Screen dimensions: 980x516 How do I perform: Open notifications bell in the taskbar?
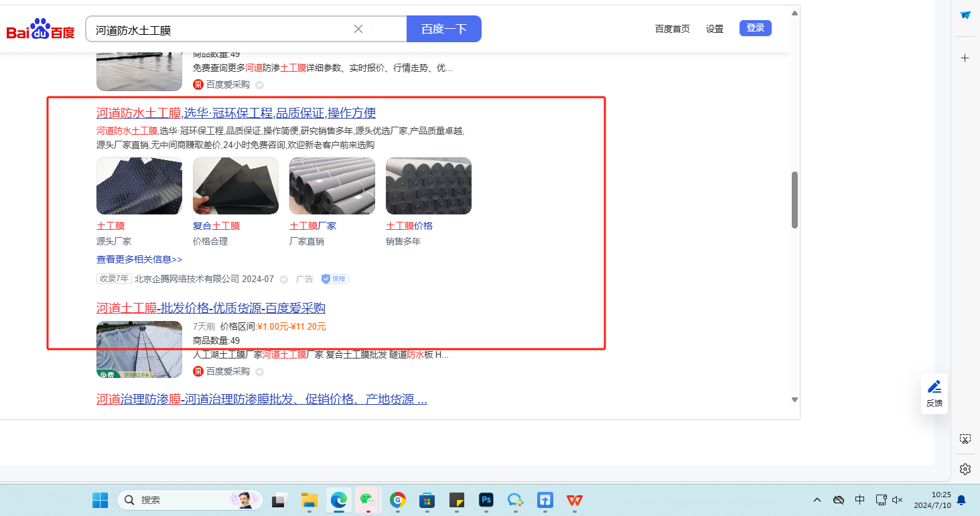point(961,500)
